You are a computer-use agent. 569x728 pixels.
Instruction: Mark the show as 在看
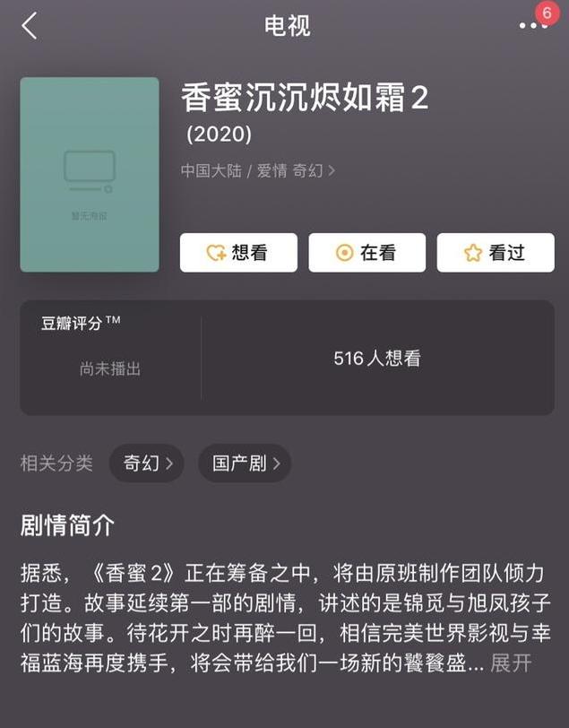coord(367,253)
